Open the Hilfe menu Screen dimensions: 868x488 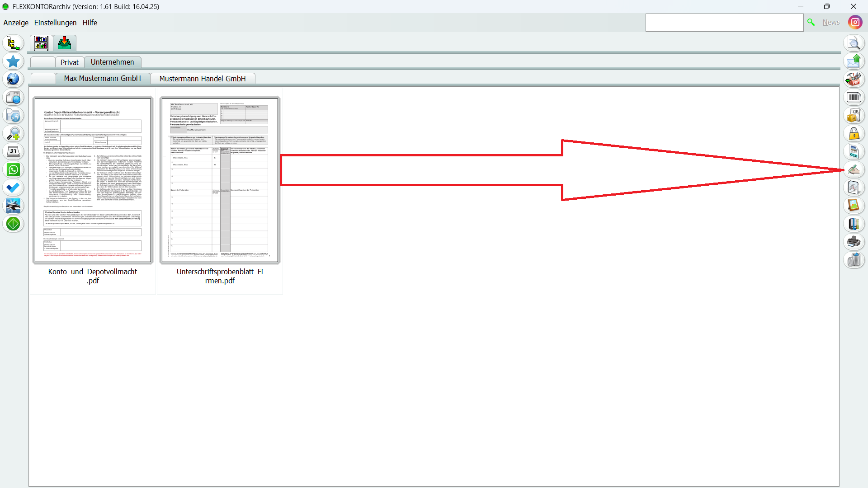click(x=90, y=23)
